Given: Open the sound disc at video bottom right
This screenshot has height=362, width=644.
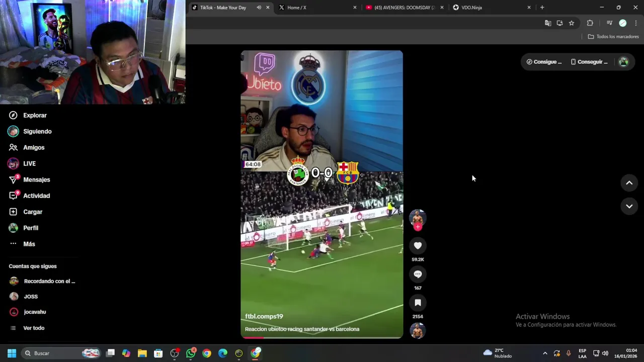Looking at the screenshot, I should pos(418,331).
